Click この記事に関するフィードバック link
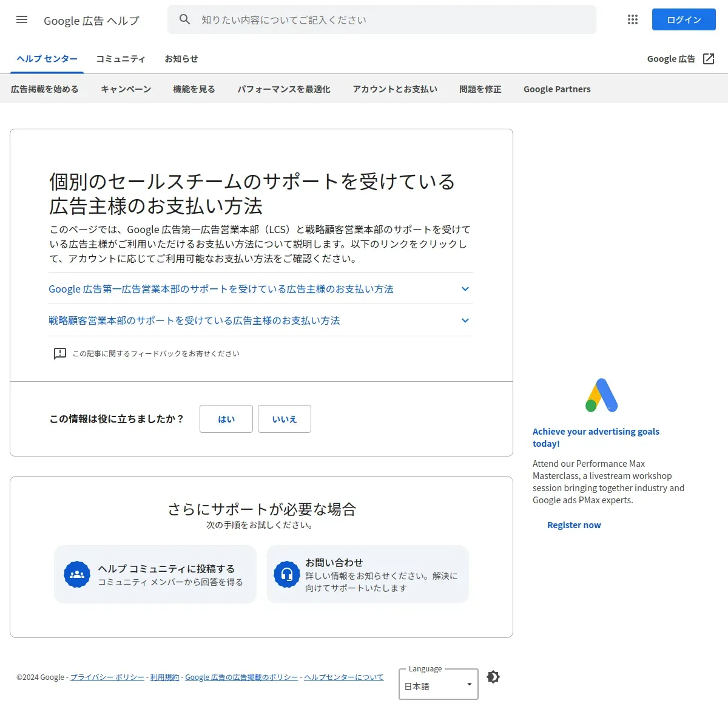This screenshot has width=728, height=706. point(156,353)
